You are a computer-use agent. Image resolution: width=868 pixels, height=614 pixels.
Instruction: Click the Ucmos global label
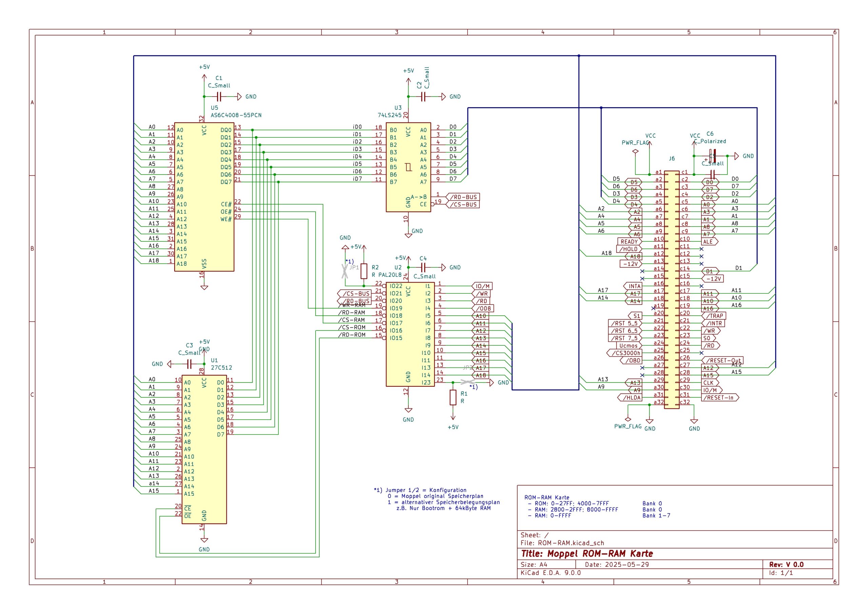[629, 345]
